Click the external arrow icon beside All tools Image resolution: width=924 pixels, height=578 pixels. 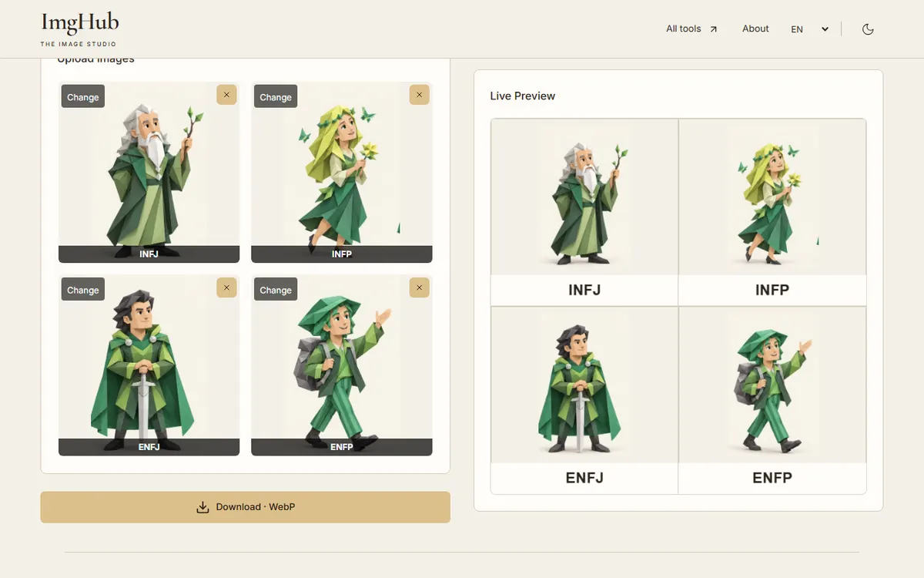click(x=713, y=29)
